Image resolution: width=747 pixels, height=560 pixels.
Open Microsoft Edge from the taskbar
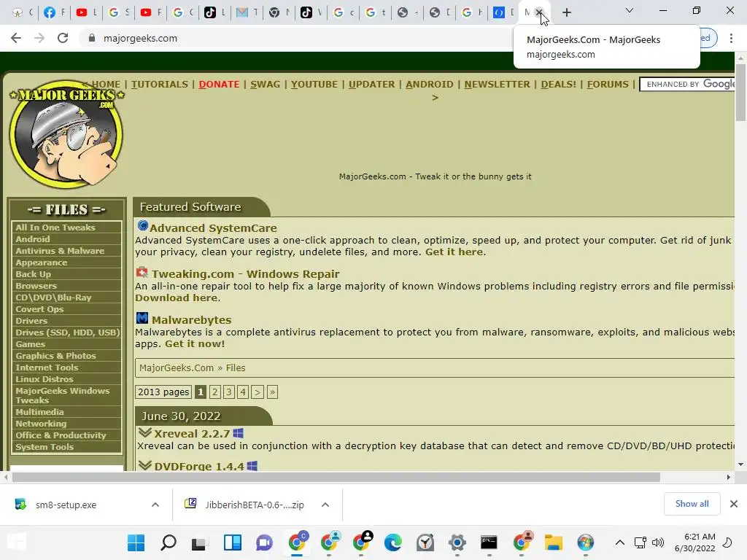(x=393, y=542)
